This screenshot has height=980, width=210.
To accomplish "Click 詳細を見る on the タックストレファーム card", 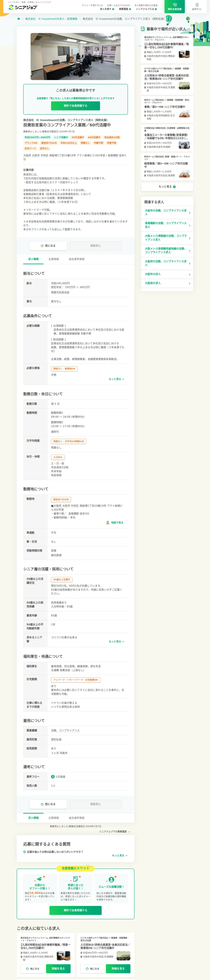I will coord(58,969).
